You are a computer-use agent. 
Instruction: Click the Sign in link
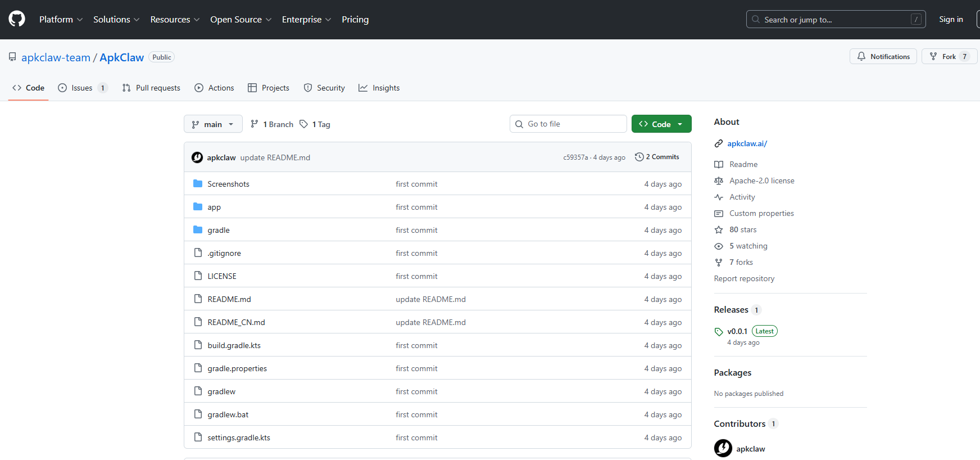951,19
